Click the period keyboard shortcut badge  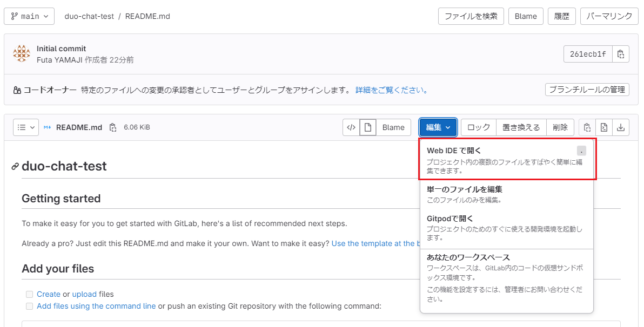coord(581,151)
